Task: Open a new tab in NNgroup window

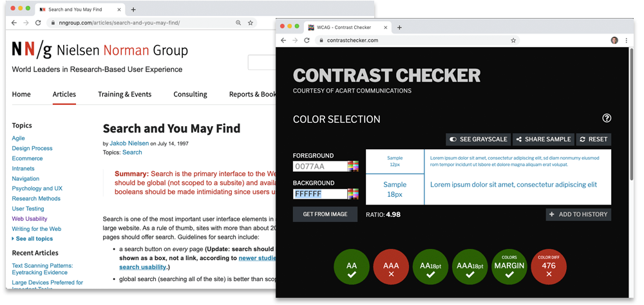Action: 133,10
